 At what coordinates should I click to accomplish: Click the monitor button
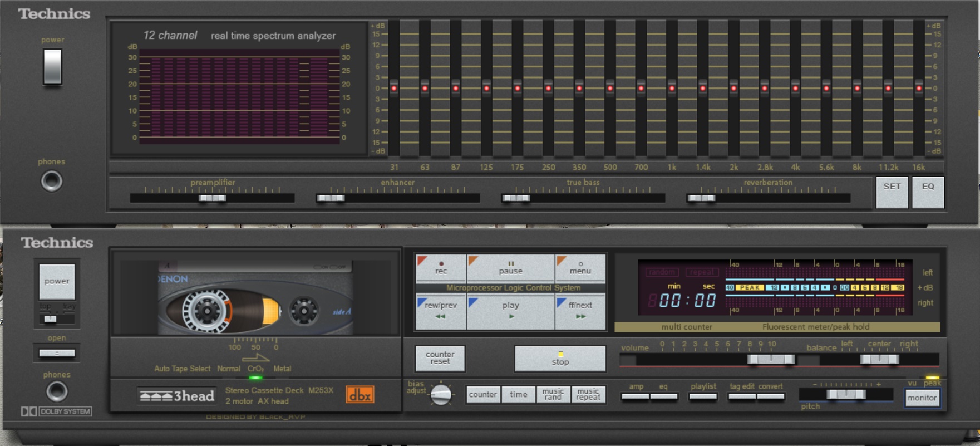click(922, 398)
